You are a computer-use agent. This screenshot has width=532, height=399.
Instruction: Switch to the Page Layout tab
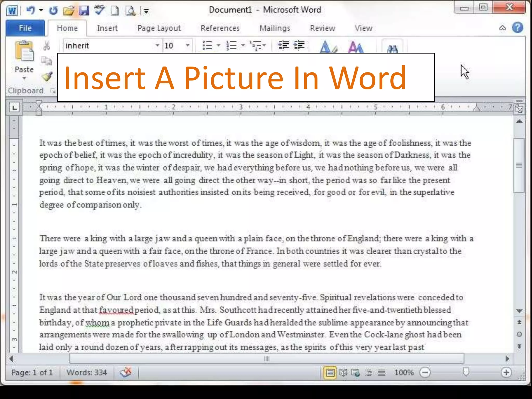(x=159, y=28)
